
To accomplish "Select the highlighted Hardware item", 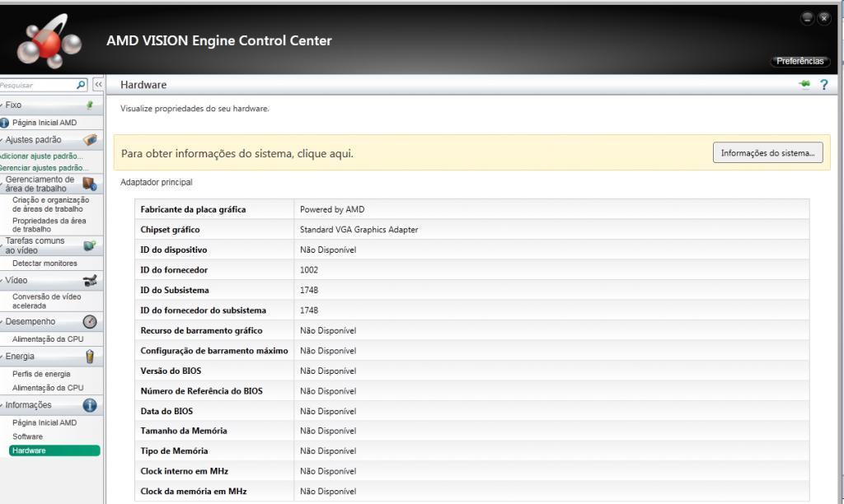I will (54, 450).
